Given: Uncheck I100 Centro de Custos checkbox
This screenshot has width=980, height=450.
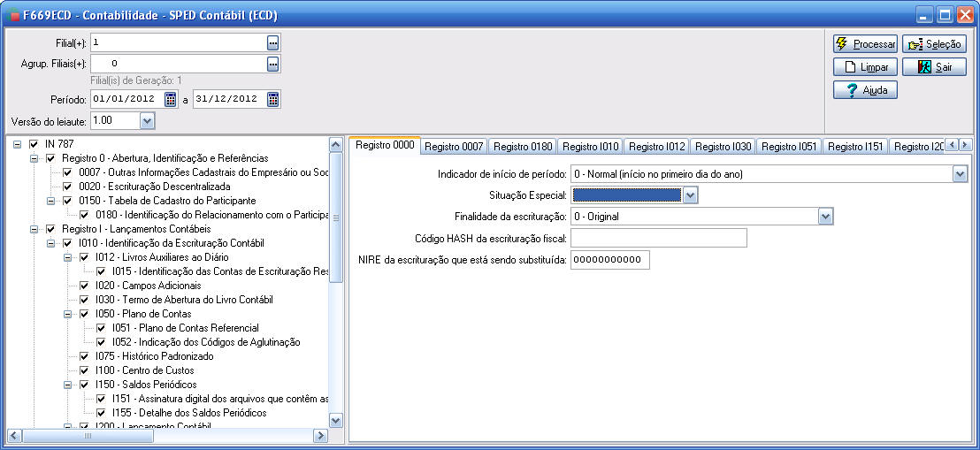Looking at the screenshot, I should tap(84, 370).
